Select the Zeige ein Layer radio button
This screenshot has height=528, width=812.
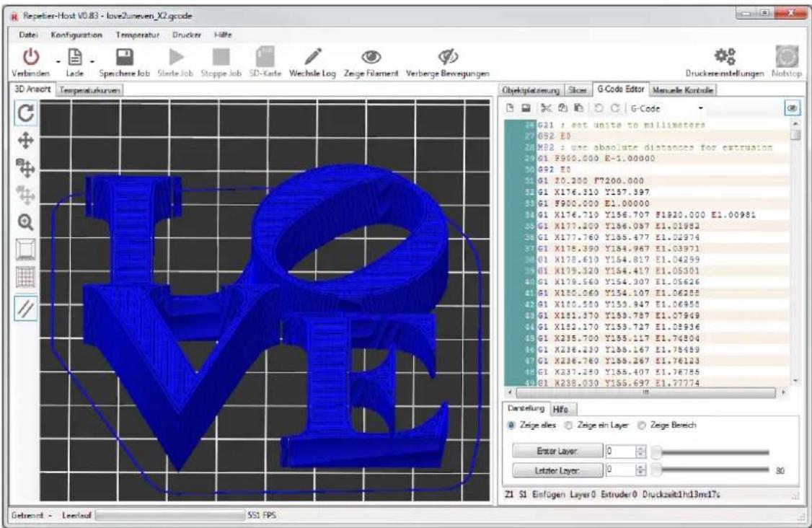[x=568, y=425]
